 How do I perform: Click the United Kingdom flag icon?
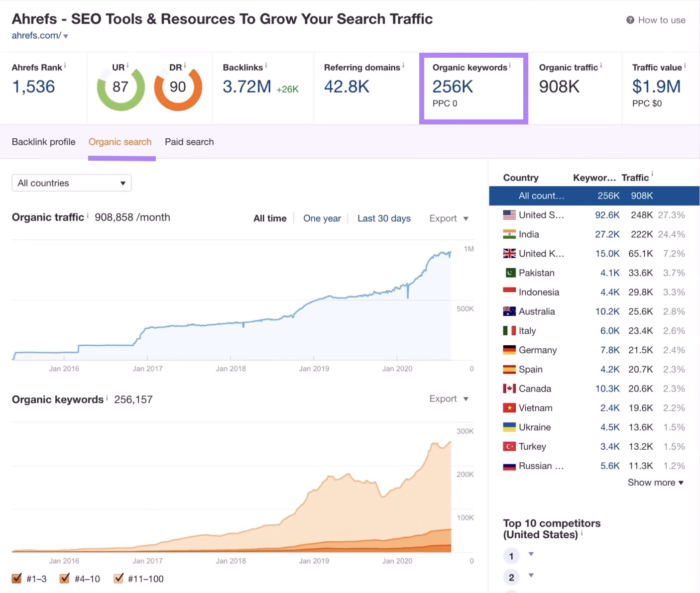pos(509,254)
